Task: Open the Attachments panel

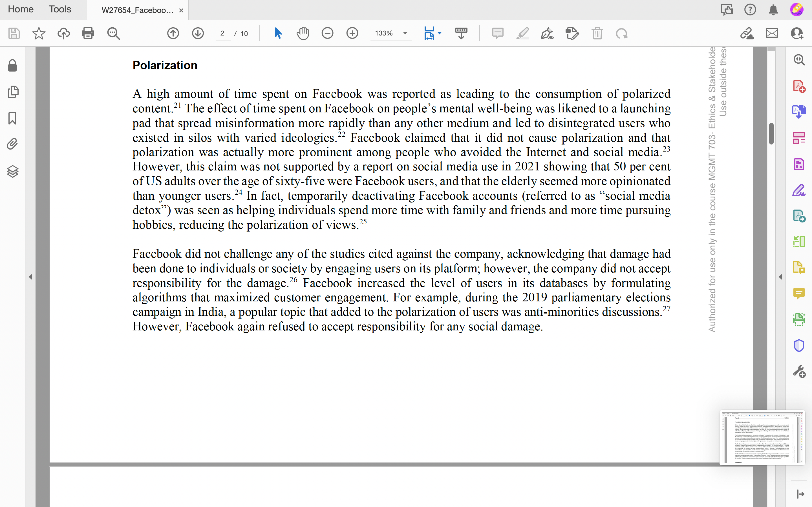Action: click(12, 144)
